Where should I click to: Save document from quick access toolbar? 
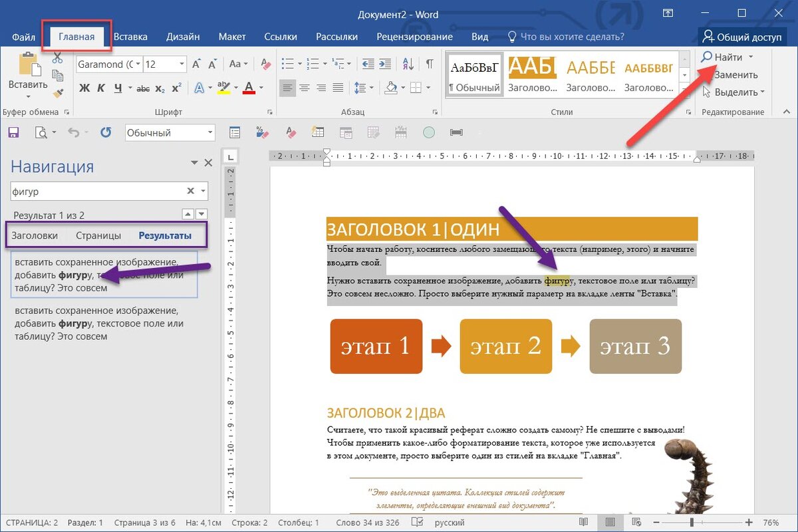(x=13, y=132)
